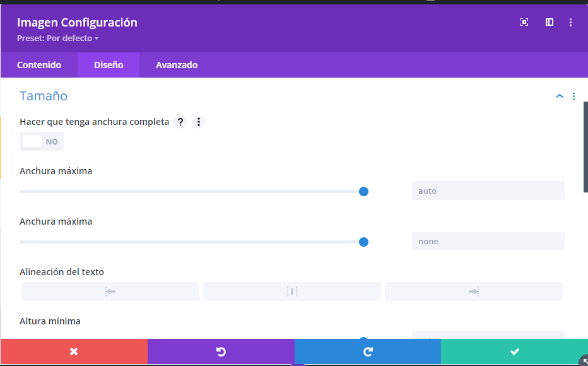Open the Tamaño section options menu
The image size is (588, 366).
573,97
